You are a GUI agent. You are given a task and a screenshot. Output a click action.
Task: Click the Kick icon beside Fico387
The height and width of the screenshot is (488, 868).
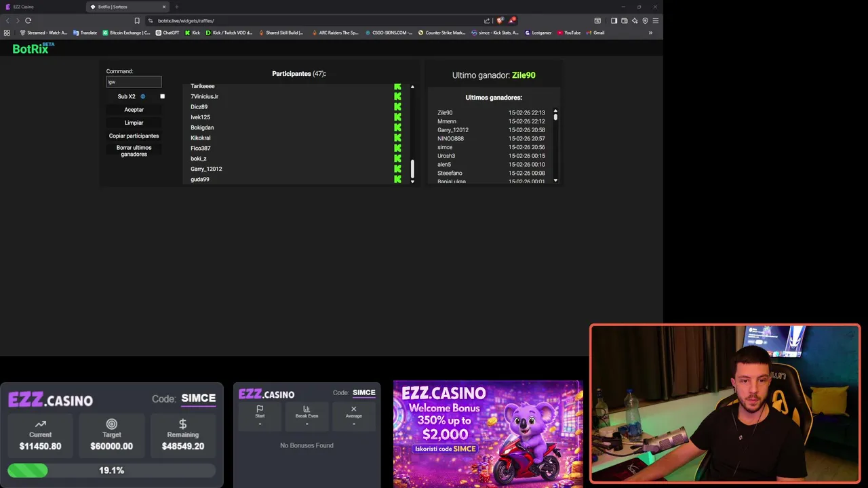point(397,148)
